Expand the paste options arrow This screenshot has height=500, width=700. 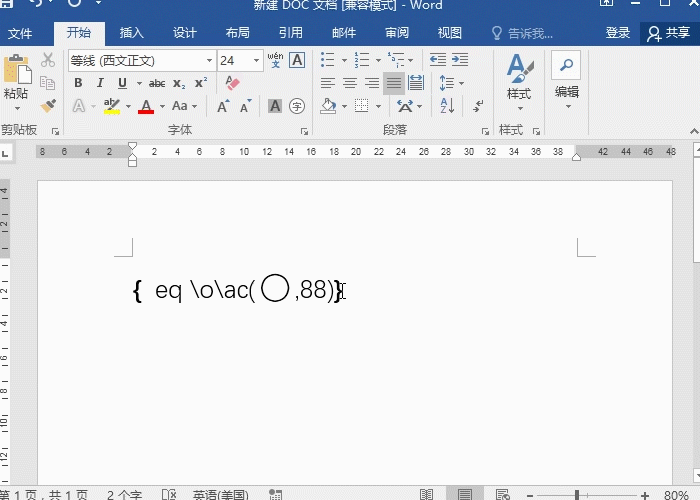coord(17,108)
